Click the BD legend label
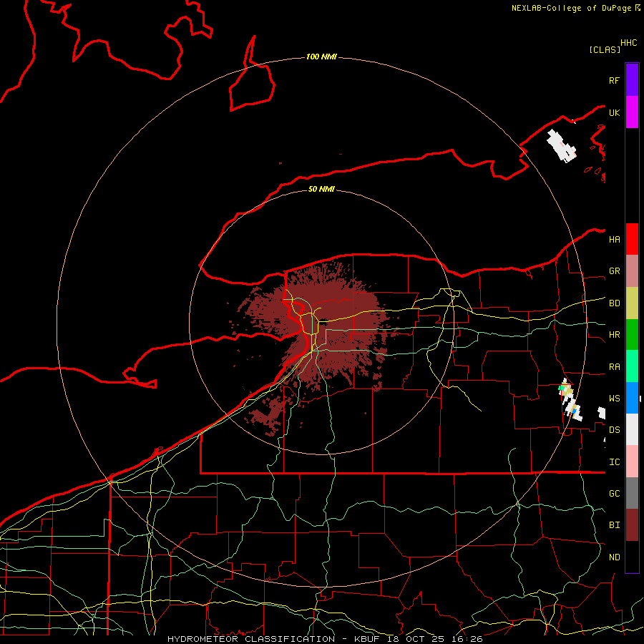Screen dimensions: 644x644 (x=614, y=303)
